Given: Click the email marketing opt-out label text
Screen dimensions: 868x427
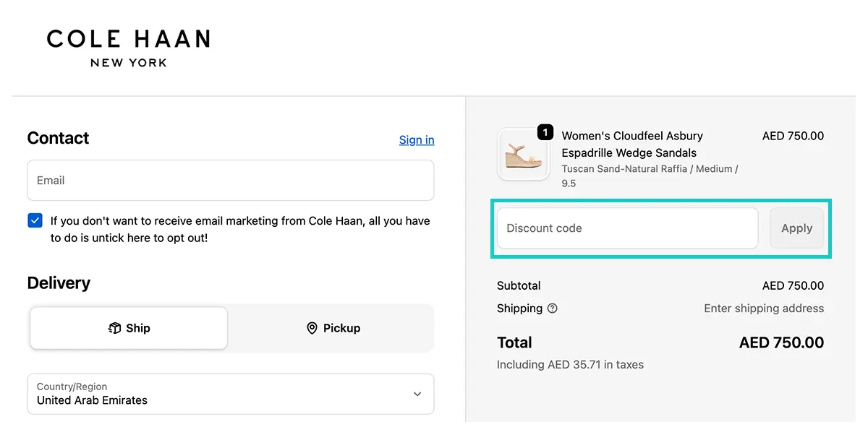Looking at the screenshot, I should pos(240,229).
